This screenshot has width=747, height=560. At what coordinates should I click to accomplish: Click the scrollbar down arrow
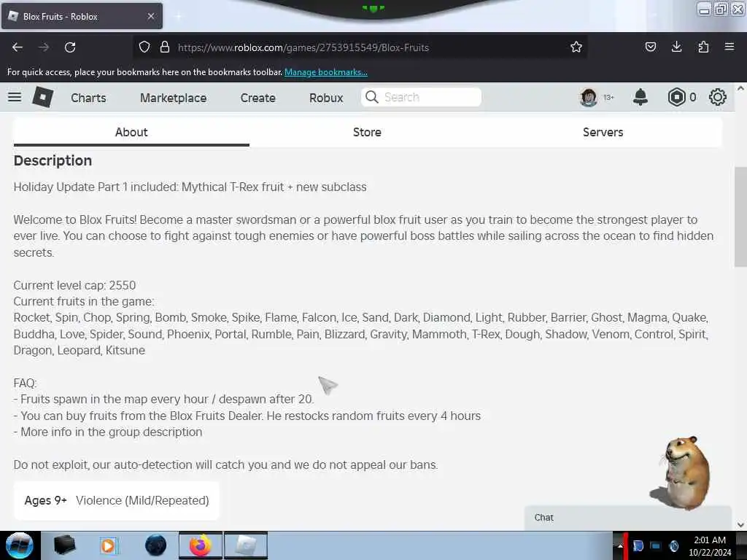point(740,525)
